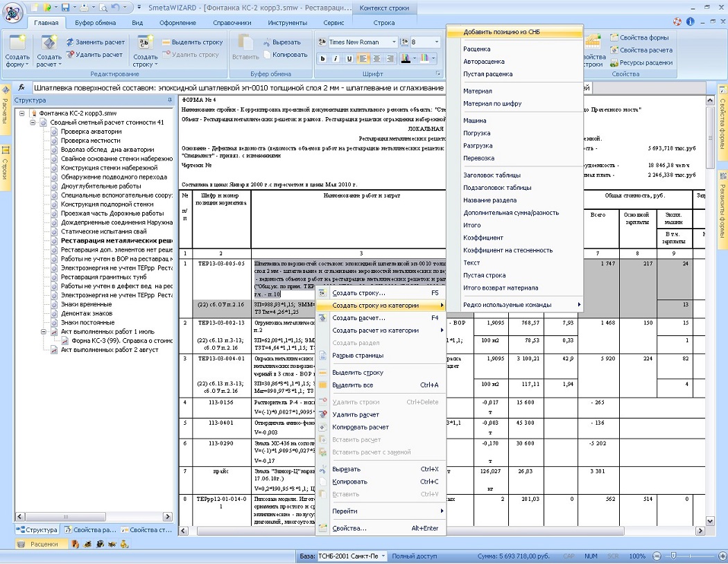Choose Расценка in the submenu

514,49
